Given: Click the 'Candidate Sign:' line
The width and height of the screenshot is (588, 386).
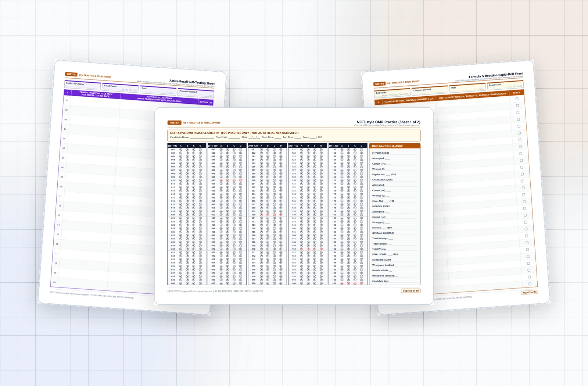Looking at the screenshot, I should (380, 281).
